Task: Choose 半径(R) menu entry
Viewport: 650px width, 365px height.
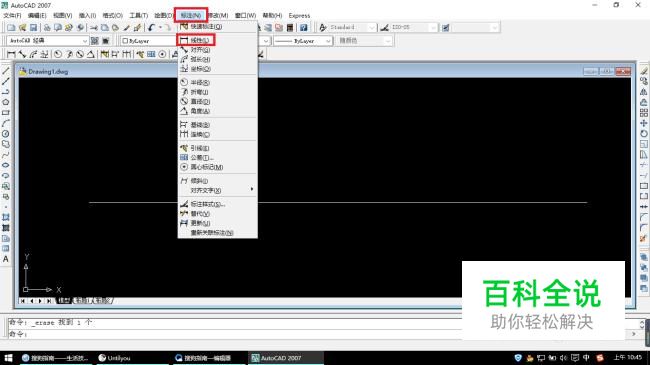Action: coord(218,83)
